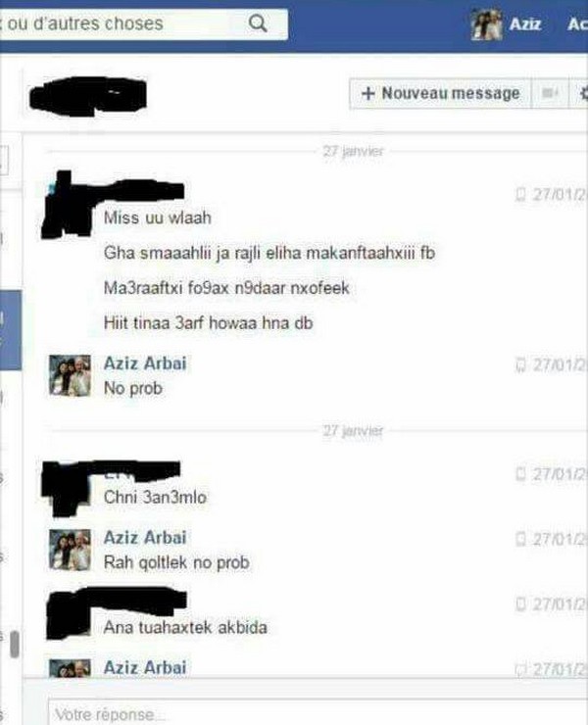Click mobile icon beside Chni 3an3mlo timestamp
Image resolution: width=588 pixels, height=725 pixels.
[521, 473]
